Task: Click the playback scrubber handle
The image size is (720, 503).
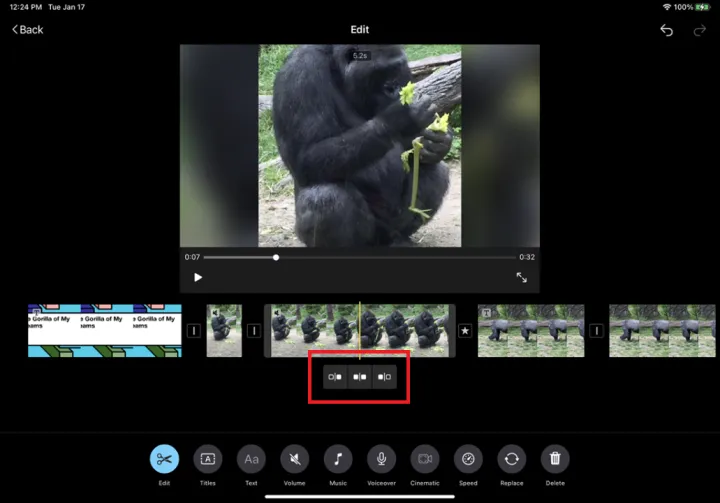Action: [276, 257]
